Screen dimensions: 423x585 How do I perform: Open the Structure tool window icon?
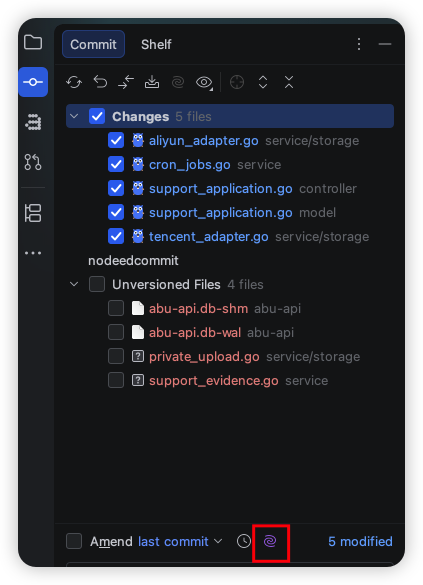(33, 122)
